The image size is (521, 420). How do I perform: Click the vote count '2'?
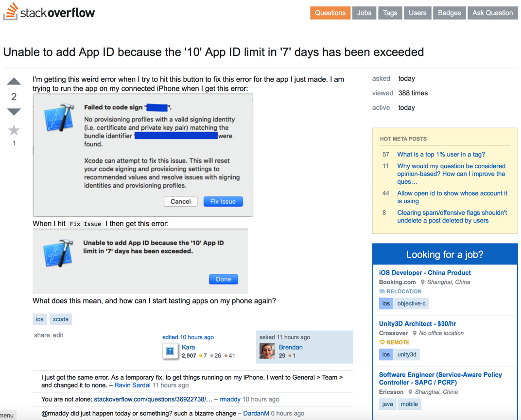tap(14, 97)
